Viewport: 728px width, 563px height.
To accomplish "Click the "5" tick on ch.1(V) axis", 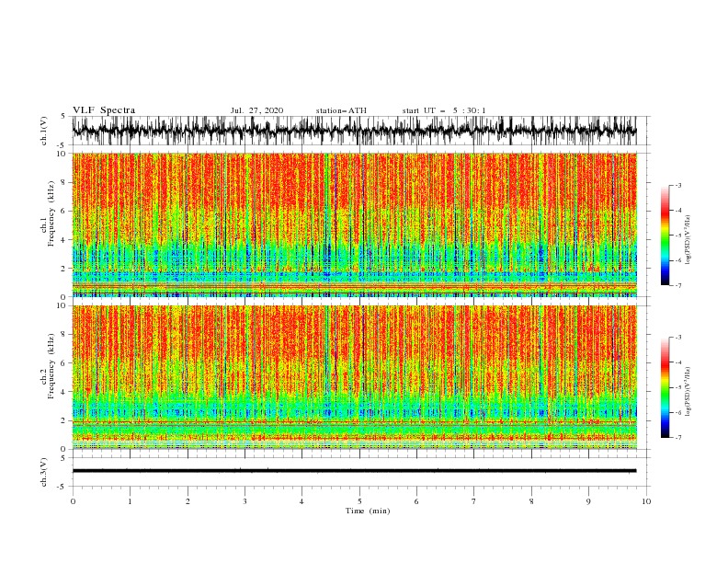I will click(x=63, y=117).
